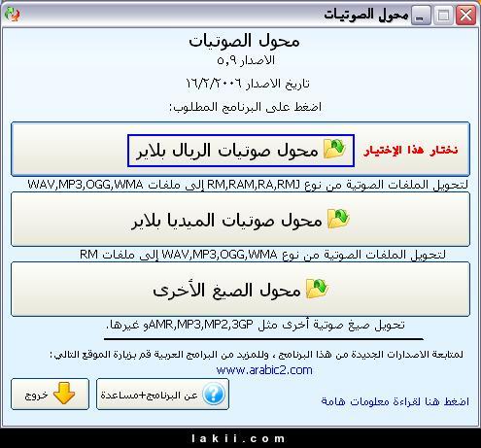Click the RM,RAM,RA,RMJ formats description line
481x448 pixels.
248,185
